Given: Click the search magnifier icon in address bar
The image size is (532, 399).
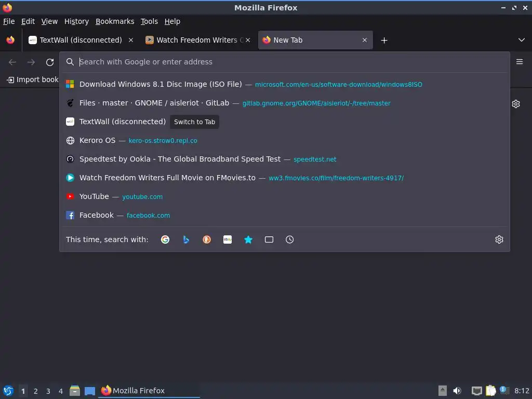Looking at the screenshot, I should (70, 62).
